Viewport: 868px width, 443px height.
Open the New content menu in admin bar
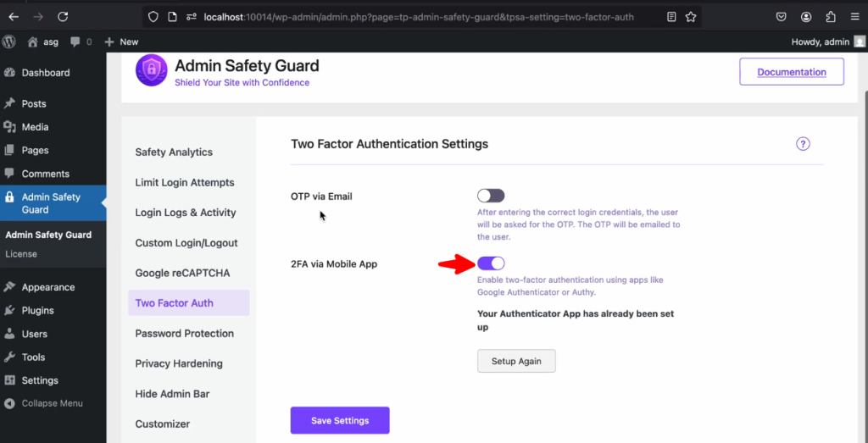pos(121,42)
